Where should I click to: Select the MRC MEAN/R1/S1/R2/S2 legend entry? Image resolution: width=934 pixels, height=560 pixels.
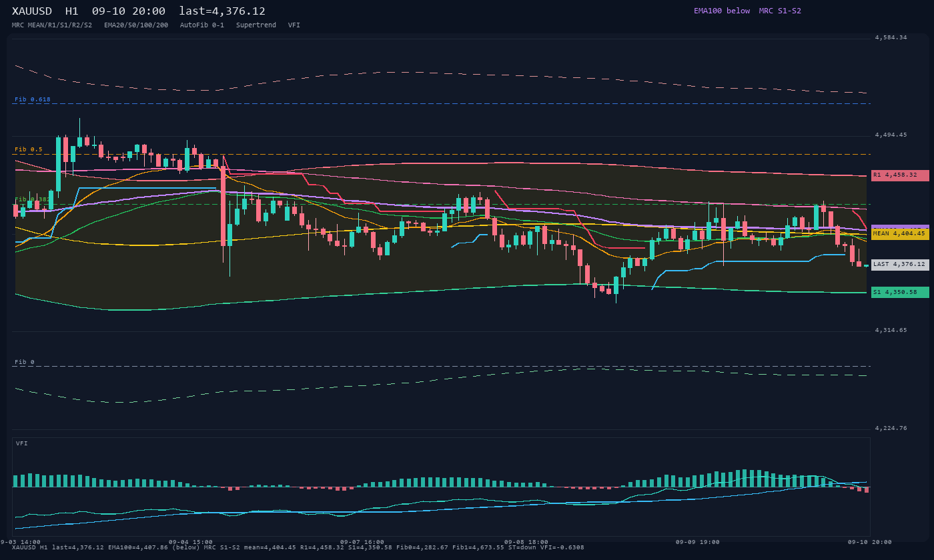(52, 25)
